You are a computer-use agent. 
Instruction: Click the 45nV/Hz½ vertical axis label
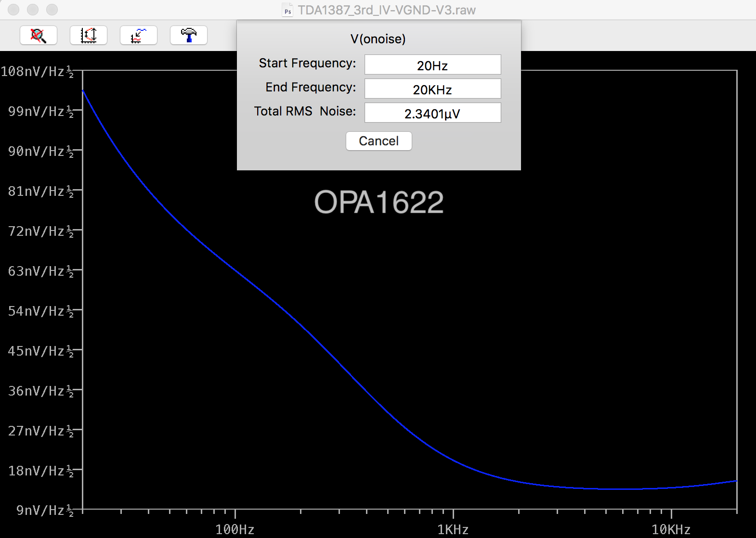(41, 351)
